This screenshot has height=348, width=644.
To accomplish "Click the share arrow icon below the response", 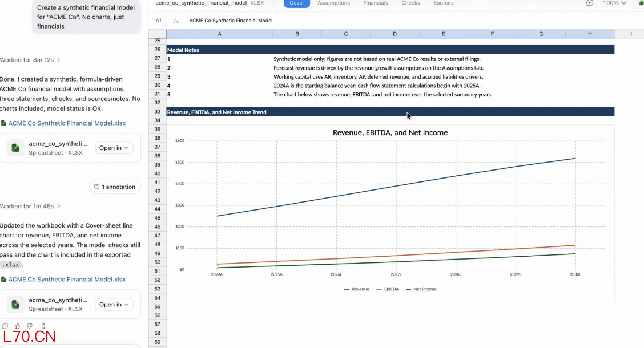I will tap(42, 326).
